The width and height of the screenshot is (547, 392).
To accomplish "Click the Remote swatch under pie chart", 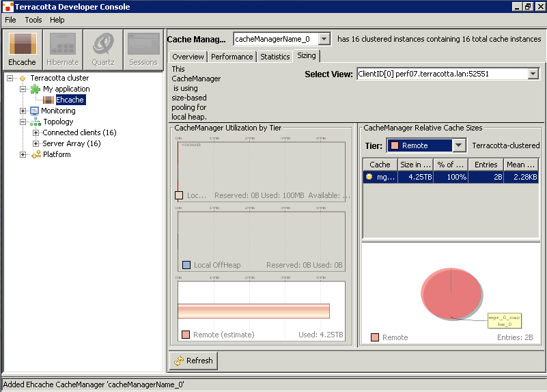I will pos(375,337).
